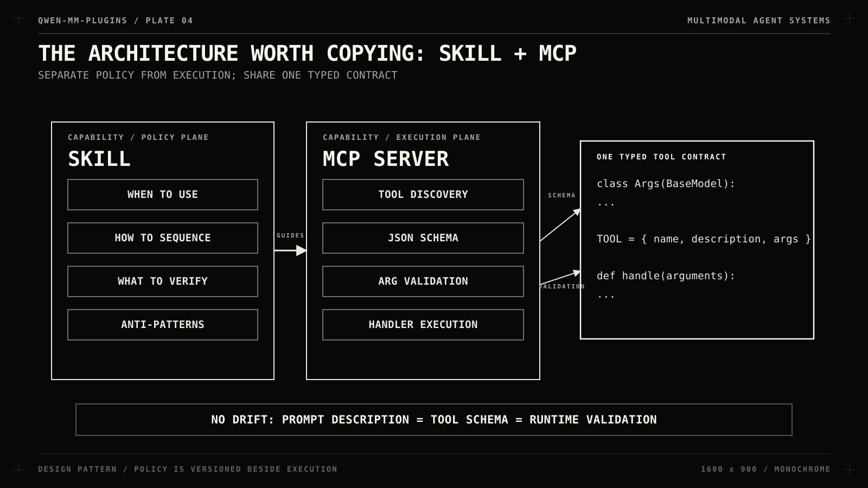Select the JSON SCHEMA box
The height and width of the screenshot is (488, 868).
coord(423,238)
